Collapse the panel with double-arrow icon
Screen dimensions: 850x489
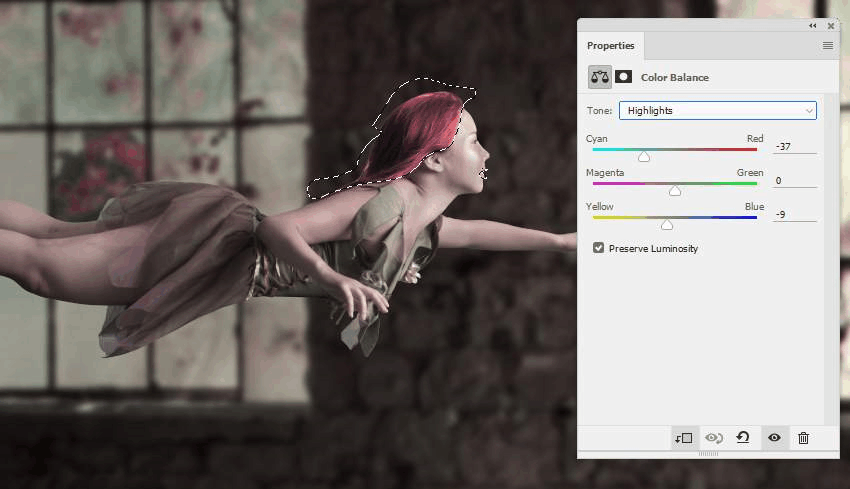[812, 25]
